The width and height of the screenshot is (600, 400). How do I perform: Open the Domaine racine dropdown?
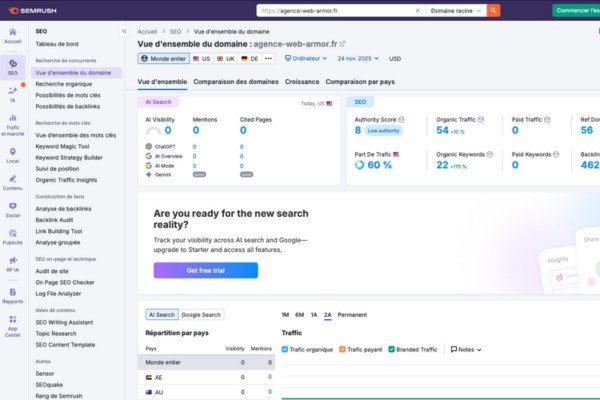pyautogui.click(x=456, y=11)
